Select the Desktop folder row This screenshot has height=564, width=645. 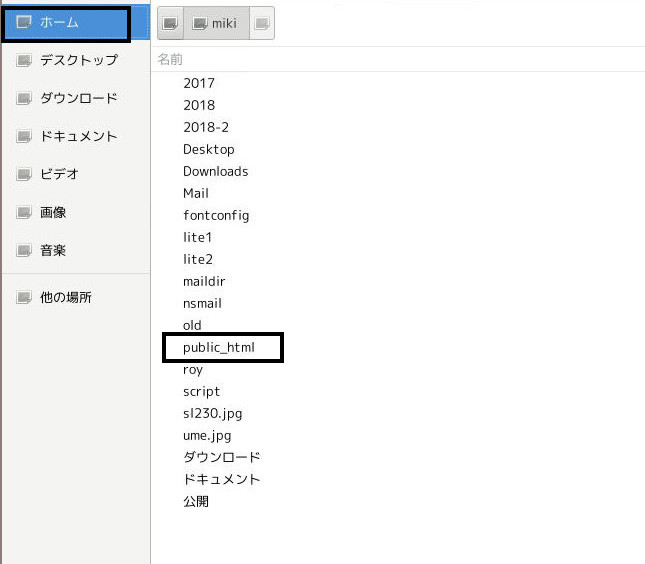point(397,149)
